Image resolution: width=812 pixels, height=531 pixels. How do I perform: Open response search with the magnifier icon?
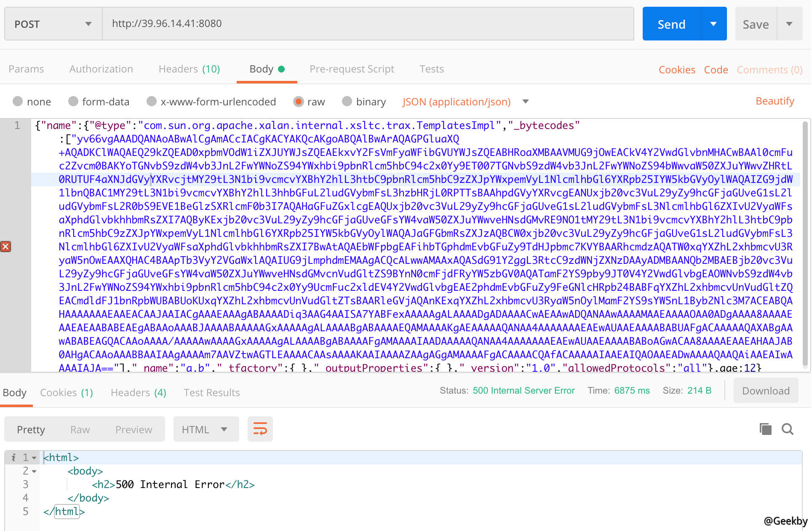click(x=788, y=429)
